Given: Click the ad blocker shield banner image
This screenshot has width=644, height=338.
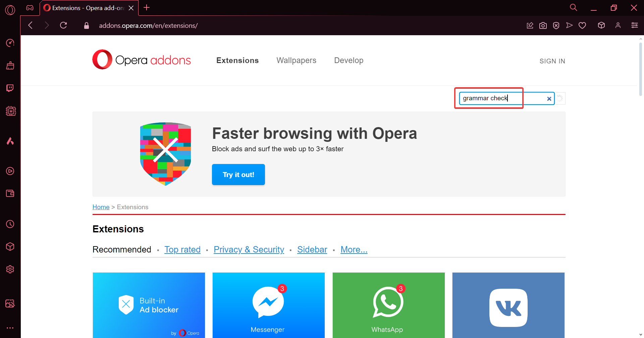Looking at the screenshot, I should point(165,154).
